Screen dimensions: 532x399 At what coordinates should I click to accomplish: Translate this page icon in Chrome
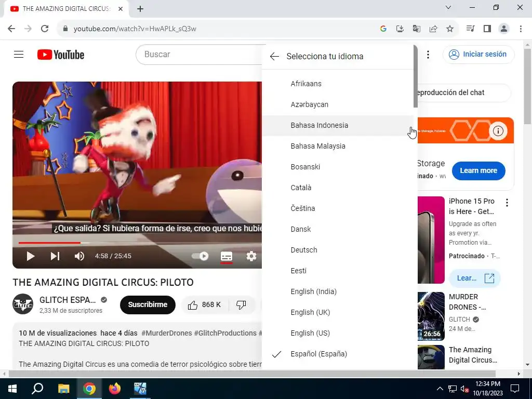click(x=416, y=29)
